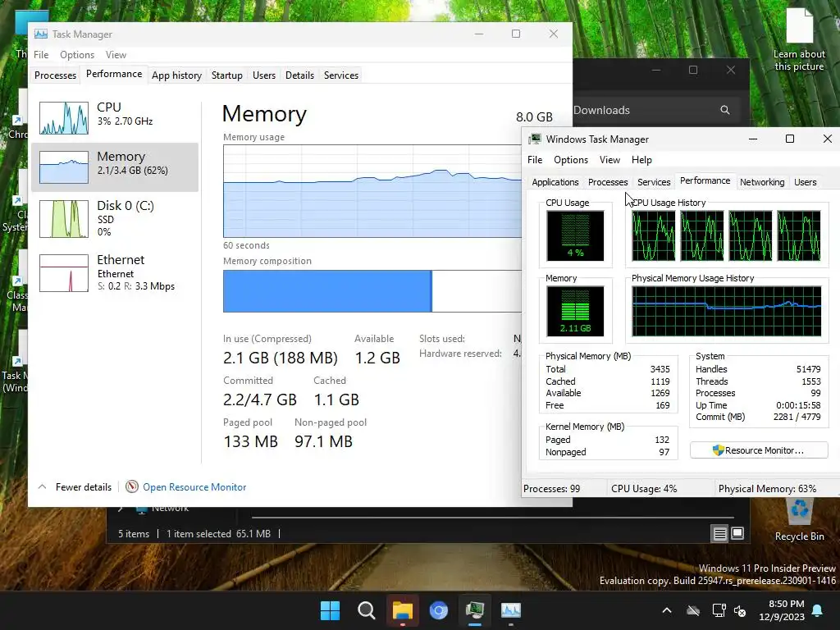
Task: Open File menu in Windows Task Manager
Action: point(535,160)
